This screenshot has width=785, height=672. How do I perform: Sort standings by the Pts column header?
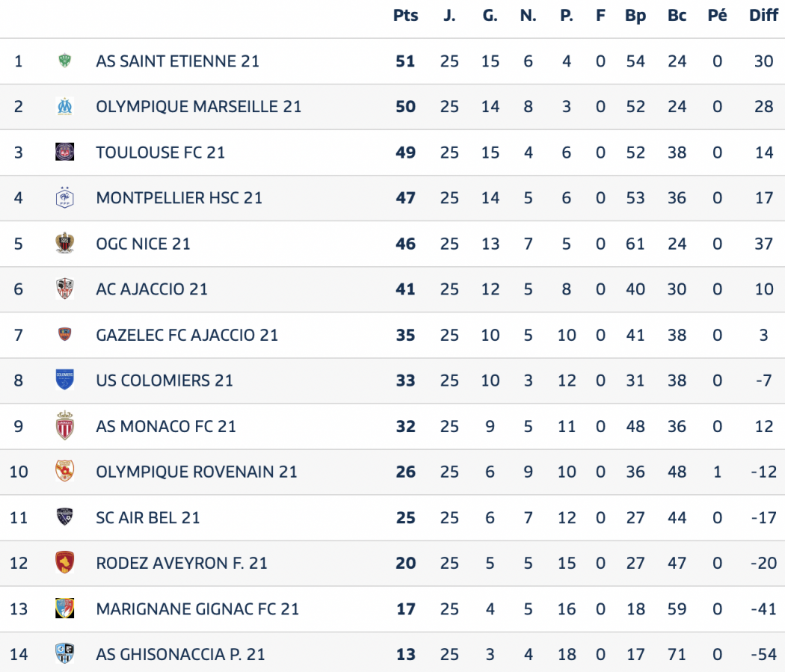coord(405,16)
